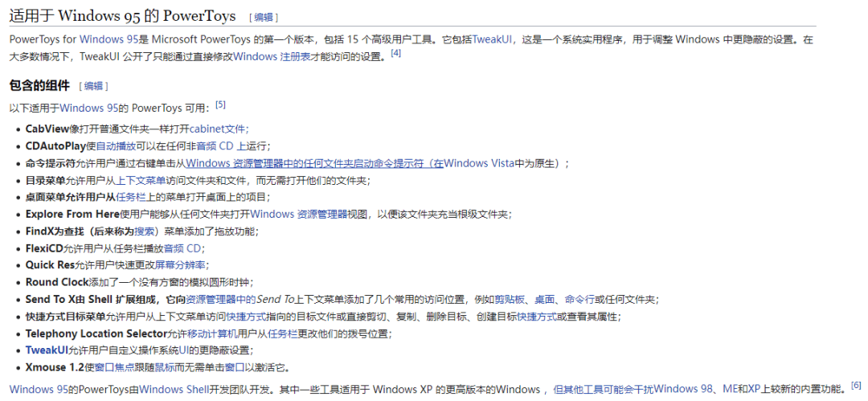This screenshot has width=868, height=401.
Task: Click the [5] reference footnote
Action: 220,104
